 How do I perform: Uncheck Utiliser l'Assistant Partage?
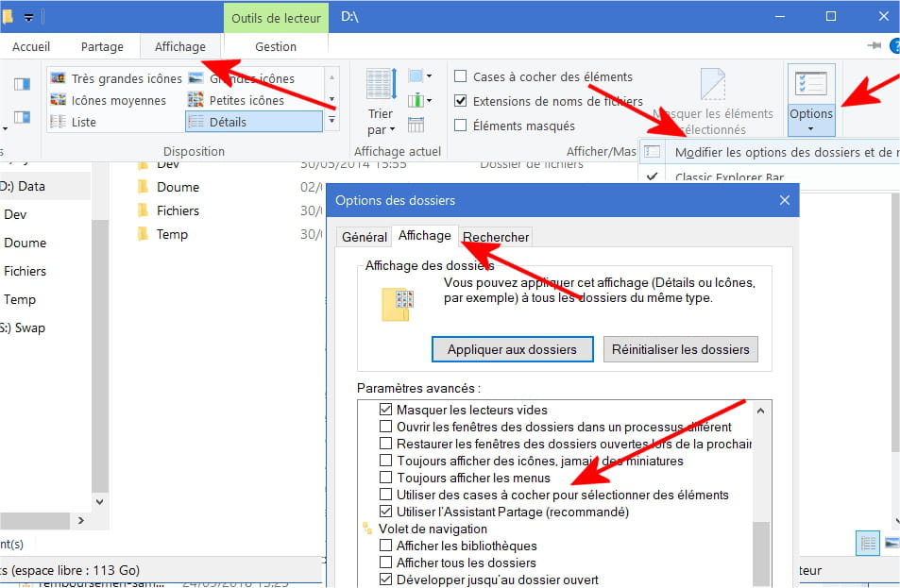tap(385, 512)
